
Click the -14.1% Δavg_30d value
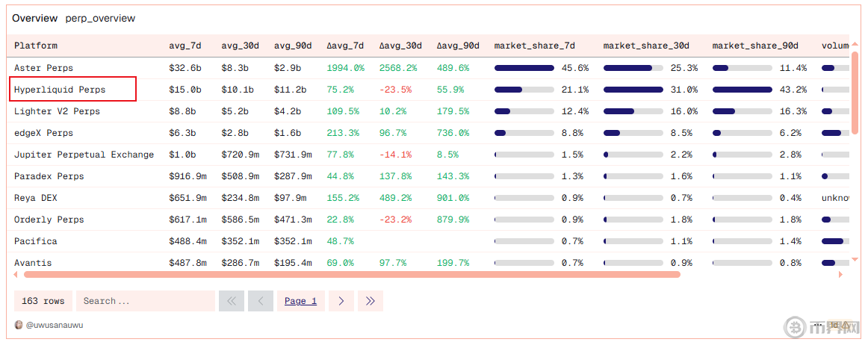click(x=395, y=155)
